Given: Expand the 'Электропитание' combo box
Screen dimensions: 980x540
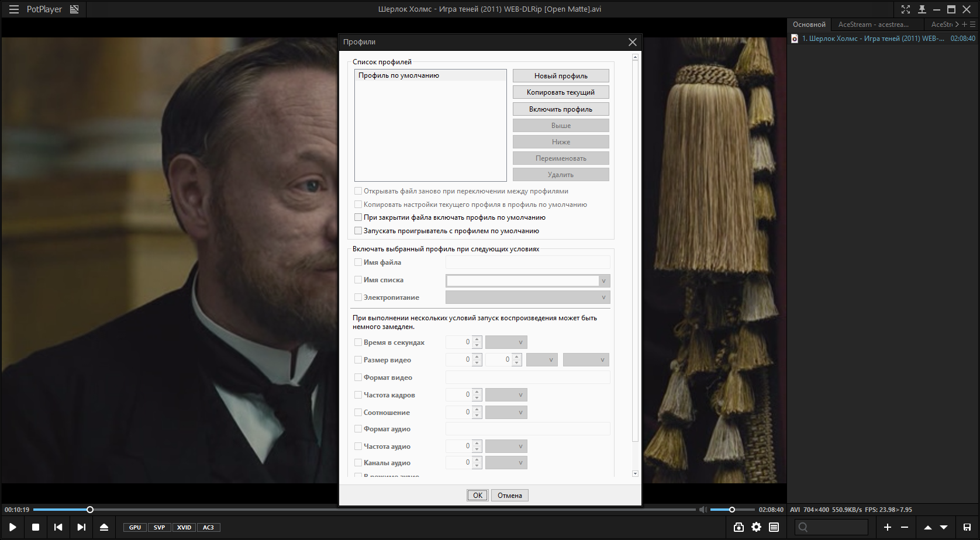Looking at the screenshot, I should [603, 297].
